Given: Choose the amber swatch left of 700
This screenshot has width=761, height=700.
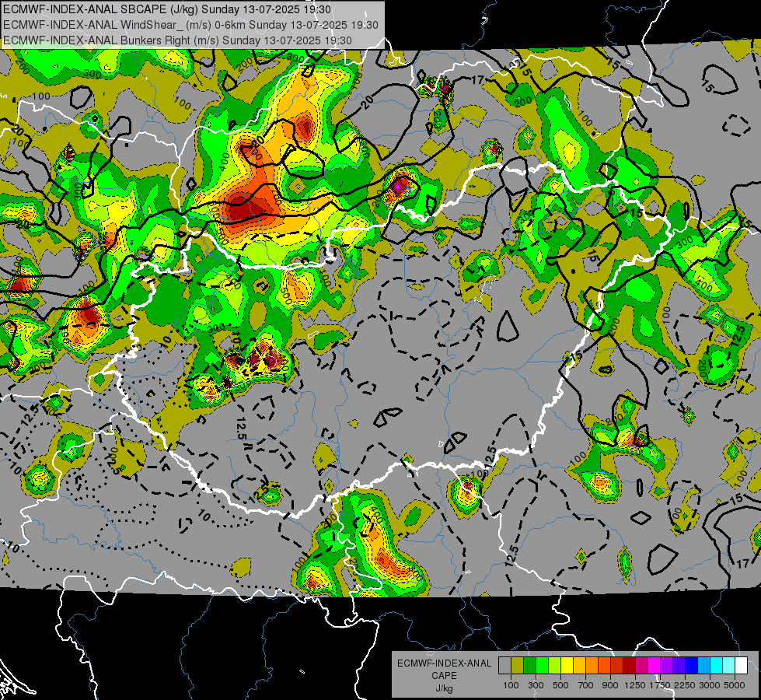Looking at the screenshot, I should click(x=579, y=666).
